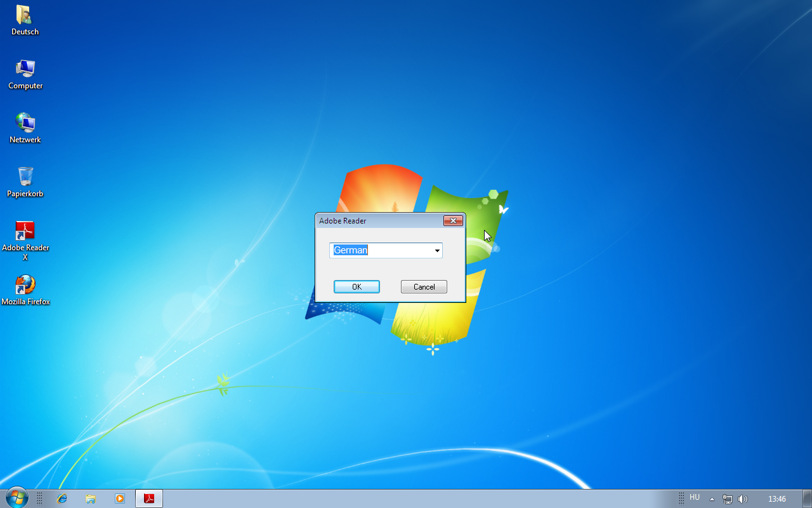Select the Computer desktop icon

click(x=25, y=74)
